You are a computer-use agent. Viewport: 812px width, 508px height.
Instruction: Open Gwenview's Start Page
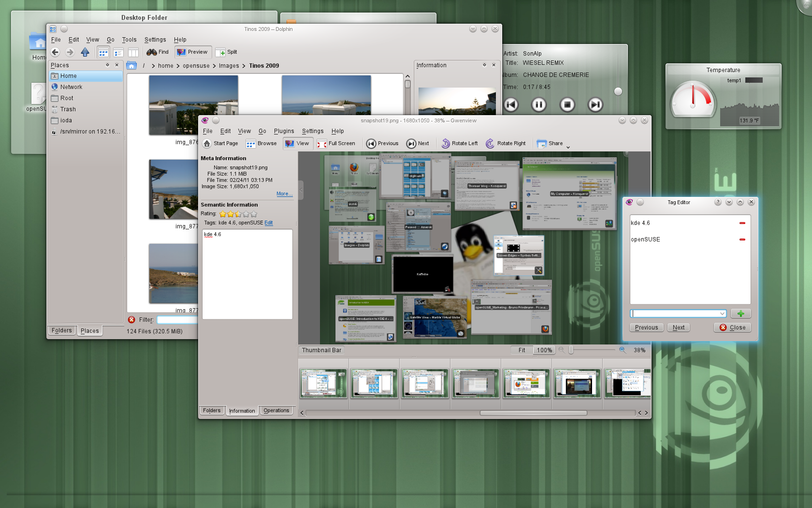click(x=220, y=143)
